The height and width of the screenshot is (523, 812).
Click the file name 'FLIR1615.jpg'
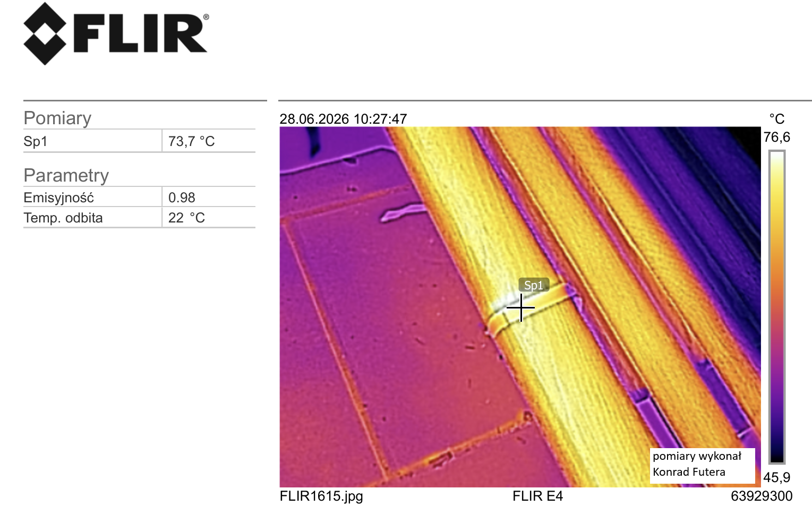[x=321, y=496]
